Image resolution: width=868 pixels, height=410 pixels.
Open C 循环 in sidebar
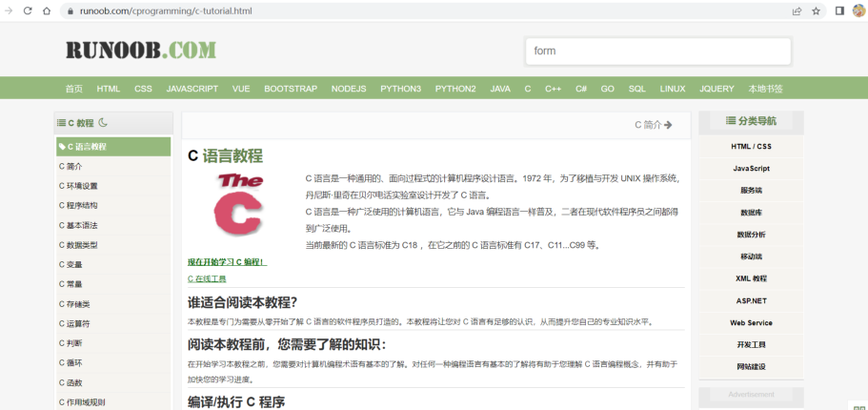tap(113, 363)
